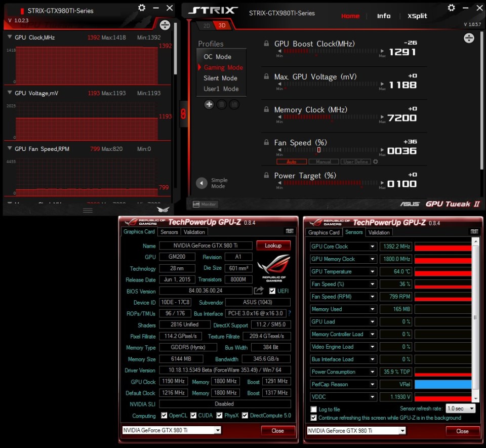Increase GPU Boost Clock with right arrow
The image size is (486, 448).
click(x=382, y=51)
